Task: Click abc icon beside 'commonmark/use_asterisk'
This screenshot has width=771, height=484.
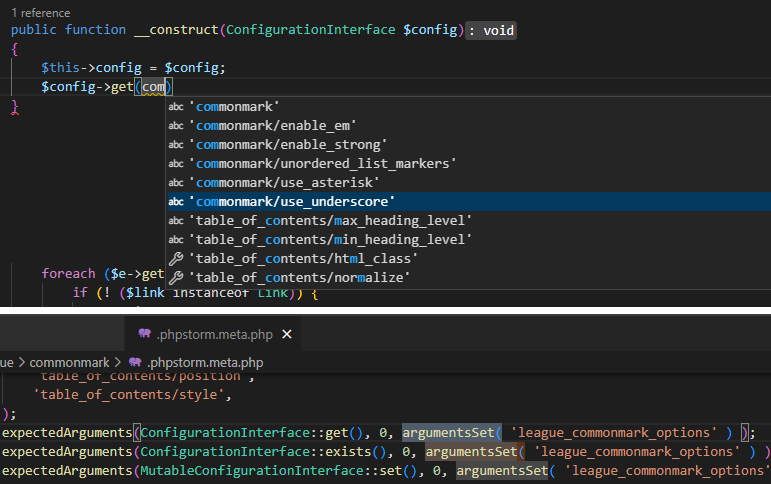Action: pos(176,182)
